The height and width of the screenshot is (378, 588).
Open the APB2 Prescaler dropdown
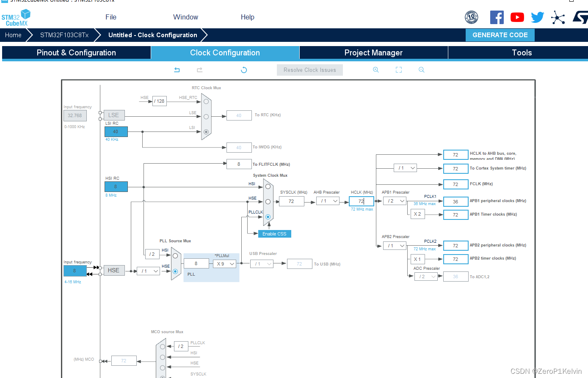(x=395, y=246)
